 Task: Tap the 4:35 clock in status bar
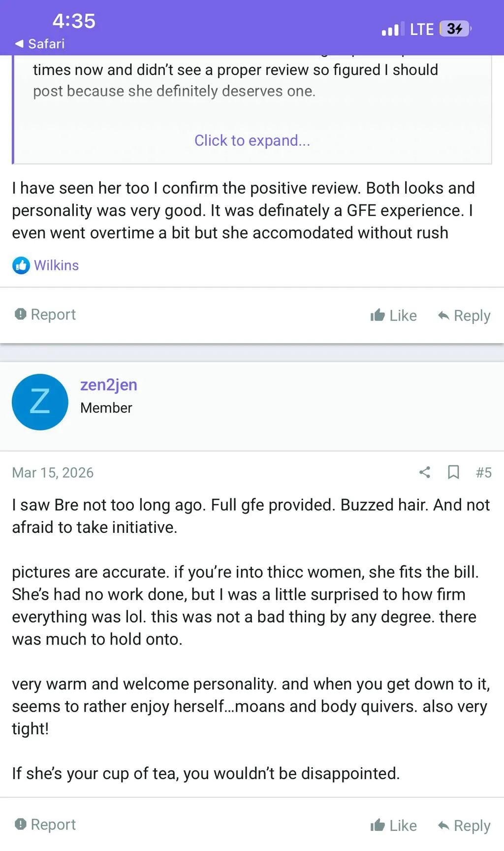pos(74,21)
